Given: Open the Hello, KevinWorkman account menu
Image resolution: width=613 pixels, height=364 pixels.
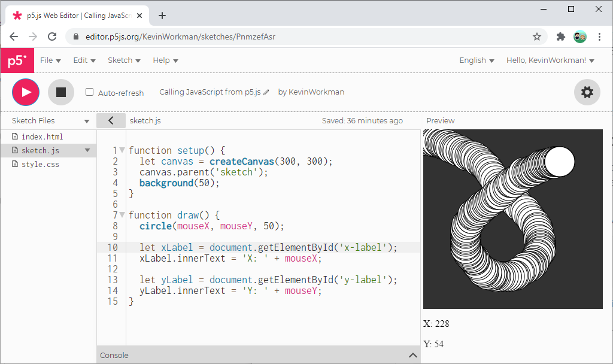Looking at the screenshot, I should pyautogui.click(x=550, y=60).
